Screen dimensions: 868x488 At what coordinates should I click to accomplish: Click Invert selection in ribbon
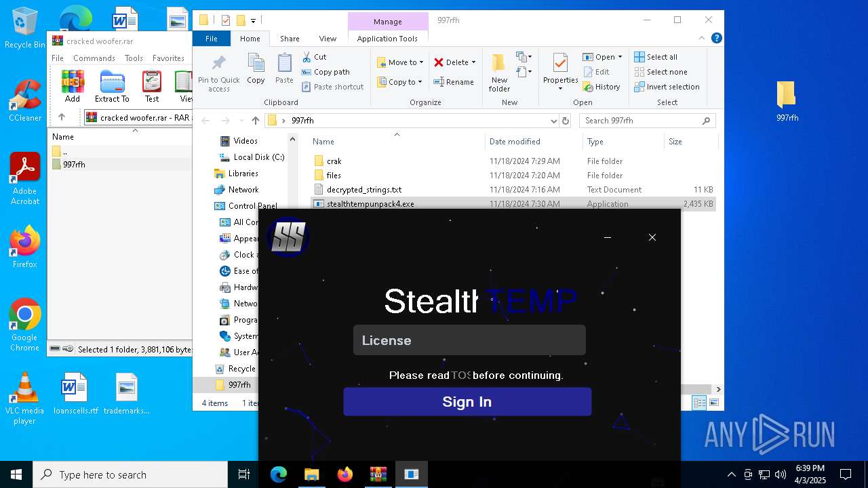pos(667,87)
